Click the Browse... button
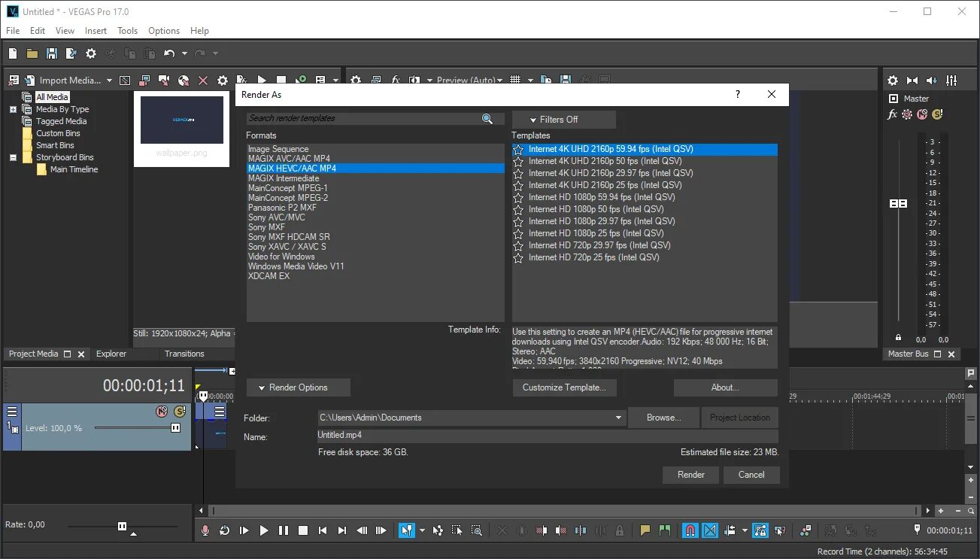 [x=663, y=418]
